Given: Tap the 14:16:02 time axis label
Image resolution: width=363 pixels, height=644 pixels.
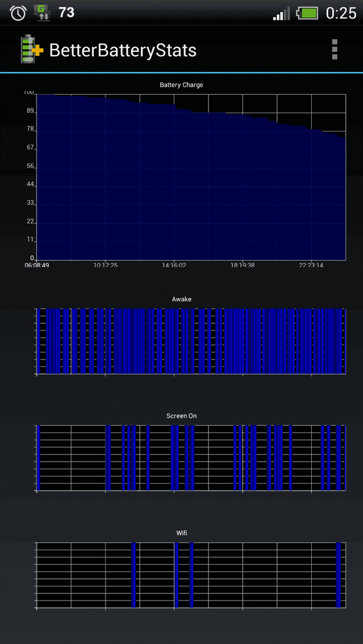Looking at the screenshot, I should tap(174, 265).
